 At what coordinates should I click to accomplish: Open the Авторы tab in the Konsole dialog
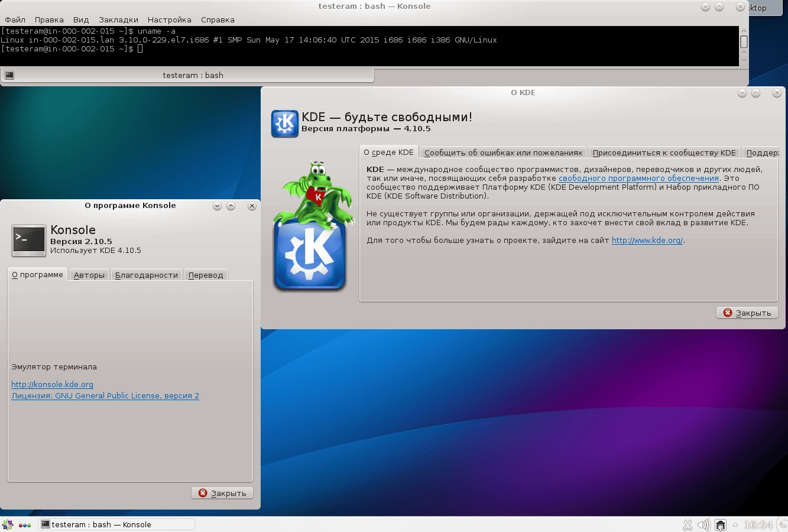(x=89, y=275)
